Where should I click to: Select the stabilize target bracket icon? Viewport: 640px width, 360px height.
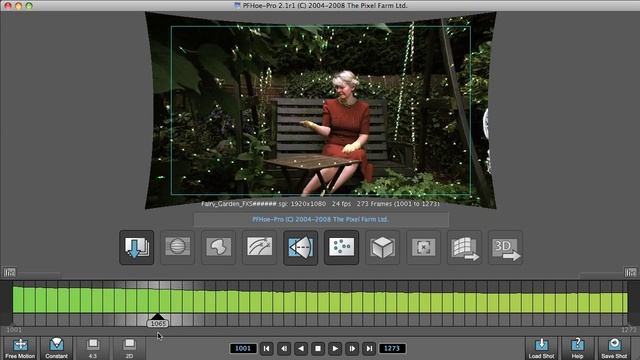pos(423,247)
